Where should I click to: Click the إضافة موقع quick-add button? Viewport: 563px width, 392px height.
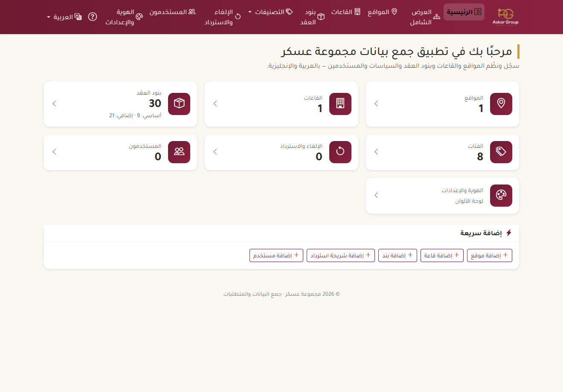(x=490, y=256)
